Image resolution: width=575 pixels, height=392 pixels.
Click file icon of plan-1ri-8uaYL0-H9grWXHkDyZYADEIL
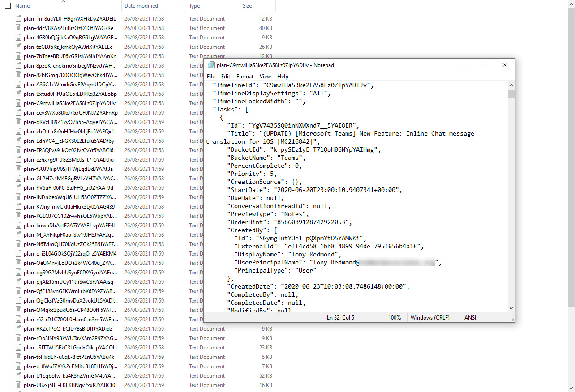[x=18, y=19]
